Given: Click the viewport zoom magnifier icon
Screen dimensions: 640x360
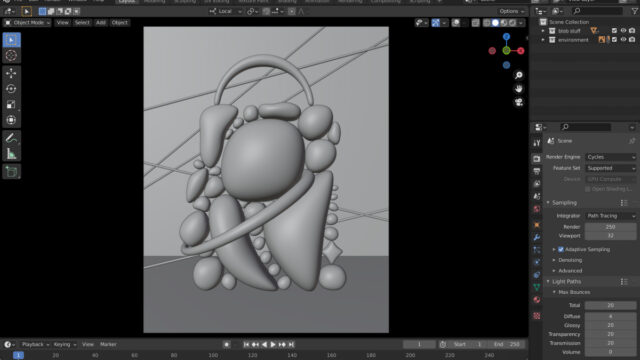Looking at the screenshot, I should coord(519,76).
